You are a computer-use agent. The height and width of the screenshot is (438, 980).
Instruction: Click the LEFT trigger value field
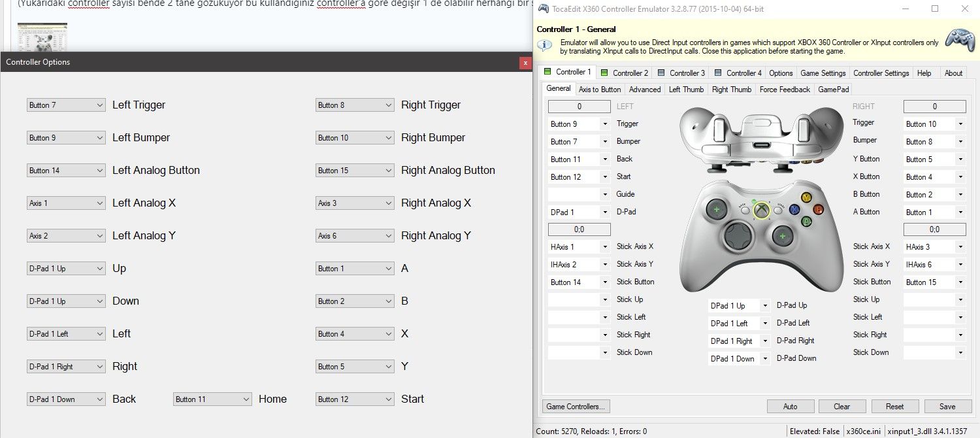(x=579, y=106)
